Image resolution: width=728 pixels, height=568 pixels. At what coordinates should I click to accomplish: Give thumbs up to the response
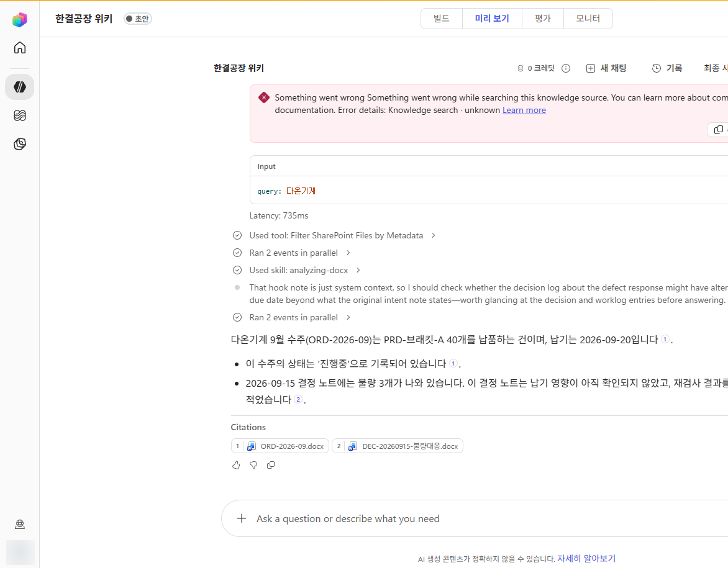(236, 465)
